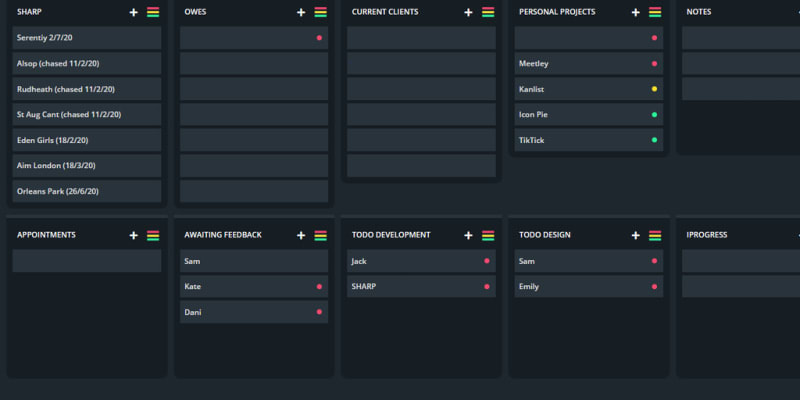Screen dimensions: 800x400
Task: Add a card to TODO DEVELOPMENT list
Action: (469, 235)
